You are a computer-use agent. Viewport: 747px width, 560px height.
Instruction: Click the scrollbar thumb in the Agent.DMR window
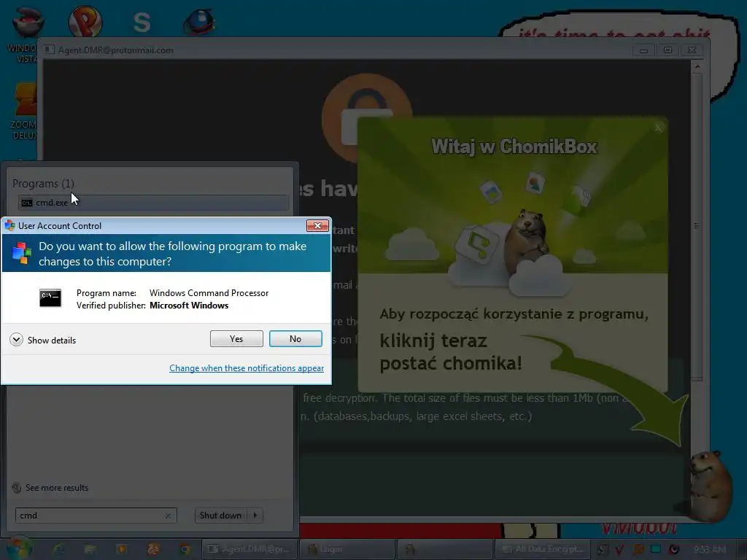point(697,226)
